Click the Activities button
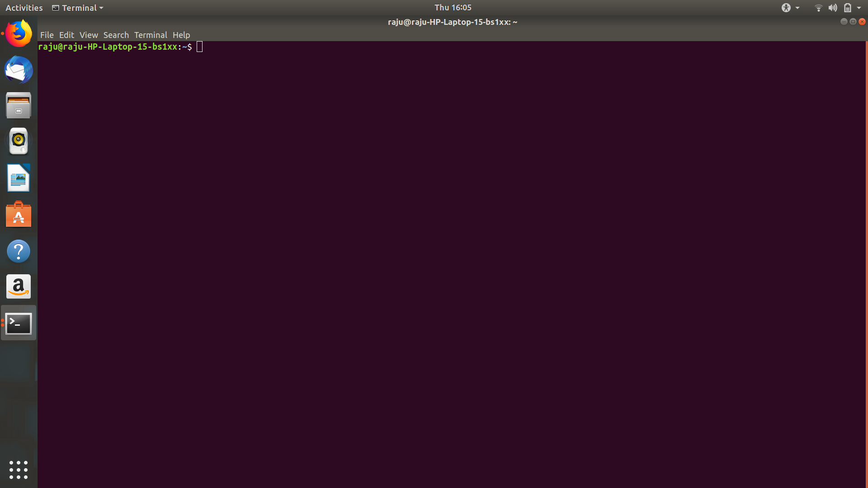868x488 pixels. click(x=24, y=8)
